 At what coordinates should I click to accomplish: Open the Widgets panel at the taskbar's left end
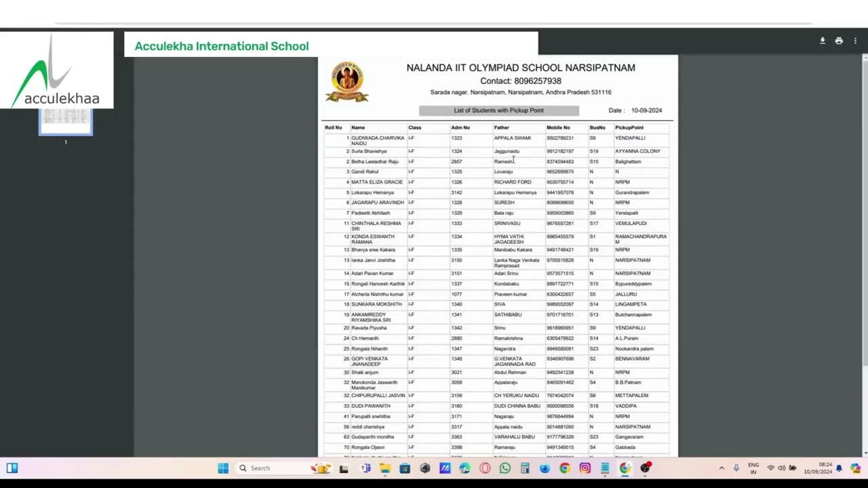click(12, 468)
